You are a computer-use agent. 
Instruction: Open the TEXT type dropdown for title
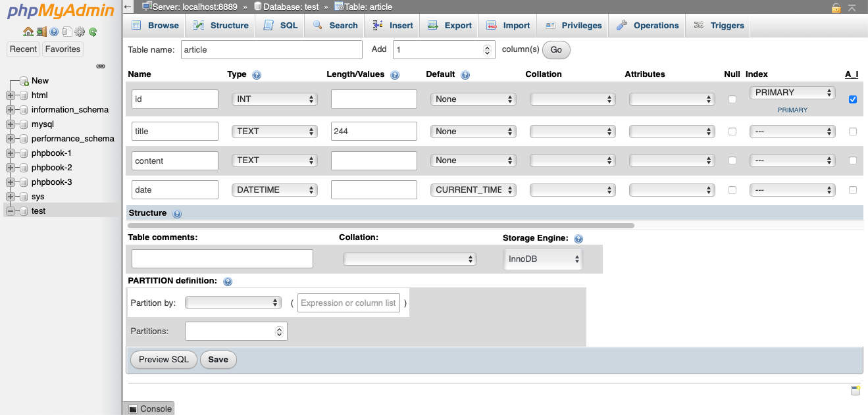(274, 132)
